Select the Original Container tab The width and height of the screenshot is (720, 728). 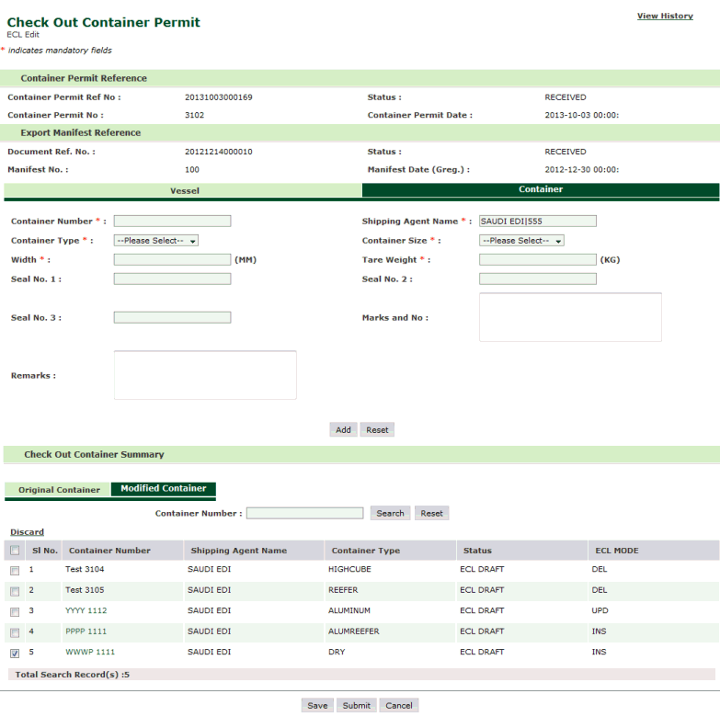point(59,490)
